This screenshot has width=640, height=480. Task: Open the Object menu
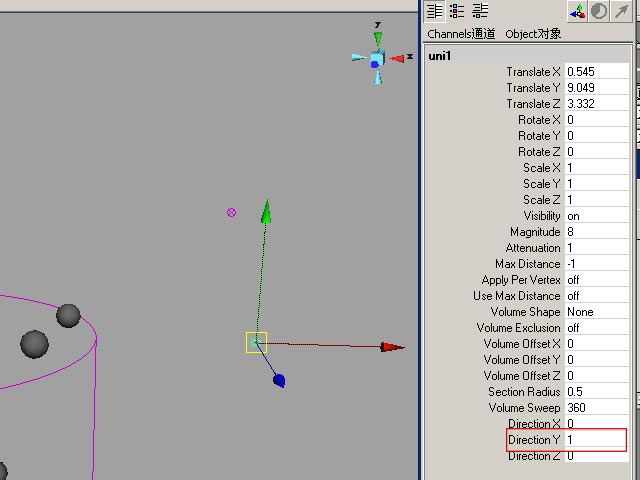click(x=533, y=34)
